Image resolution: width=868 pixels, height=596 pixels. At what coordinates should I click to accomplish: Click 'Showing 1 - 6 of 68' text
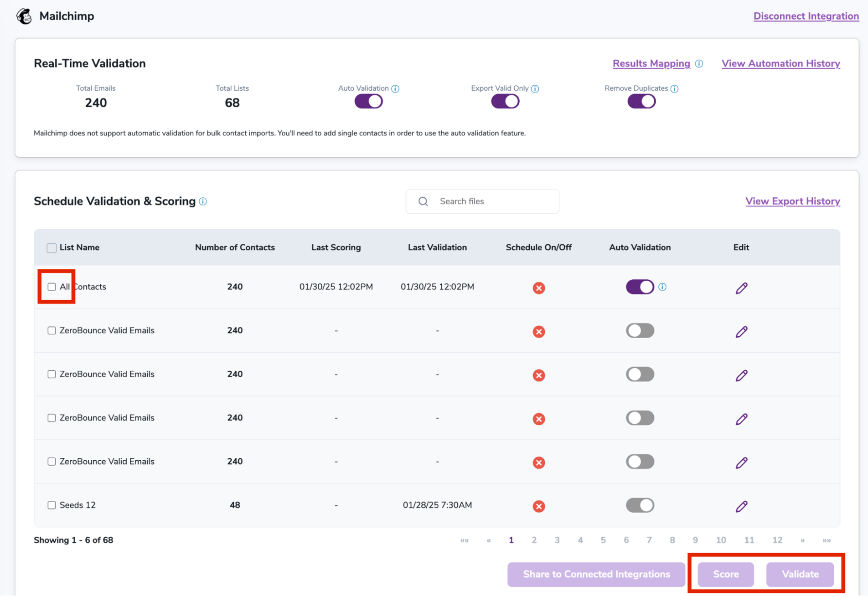point(73,540)
